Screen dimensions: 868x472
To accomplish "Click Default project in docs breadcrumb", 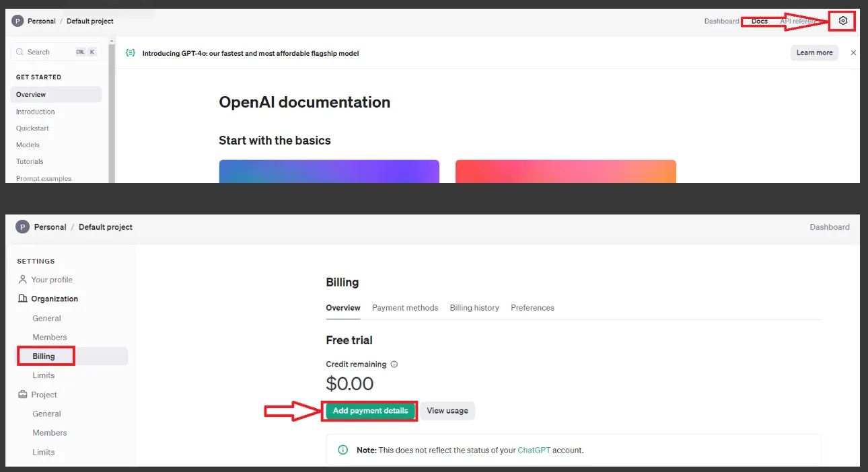I will pos(90,21).
